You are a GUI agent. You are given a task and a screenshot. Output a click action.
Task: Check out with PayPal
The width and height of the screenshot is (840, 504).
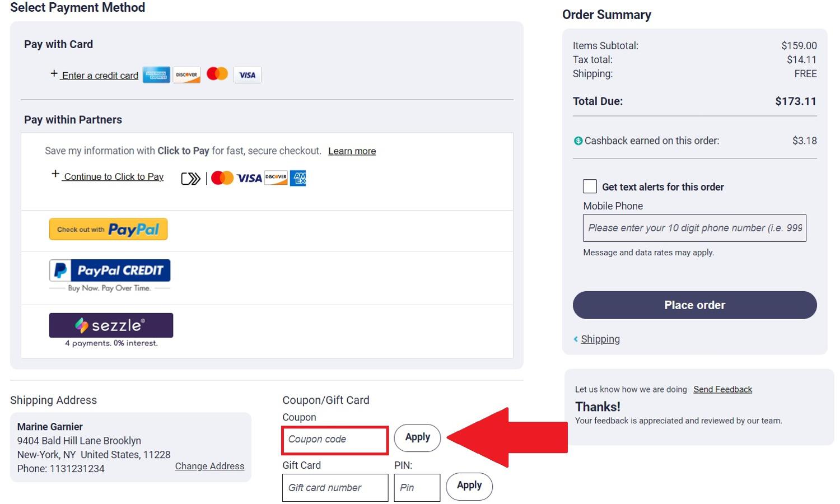(109, 229)
